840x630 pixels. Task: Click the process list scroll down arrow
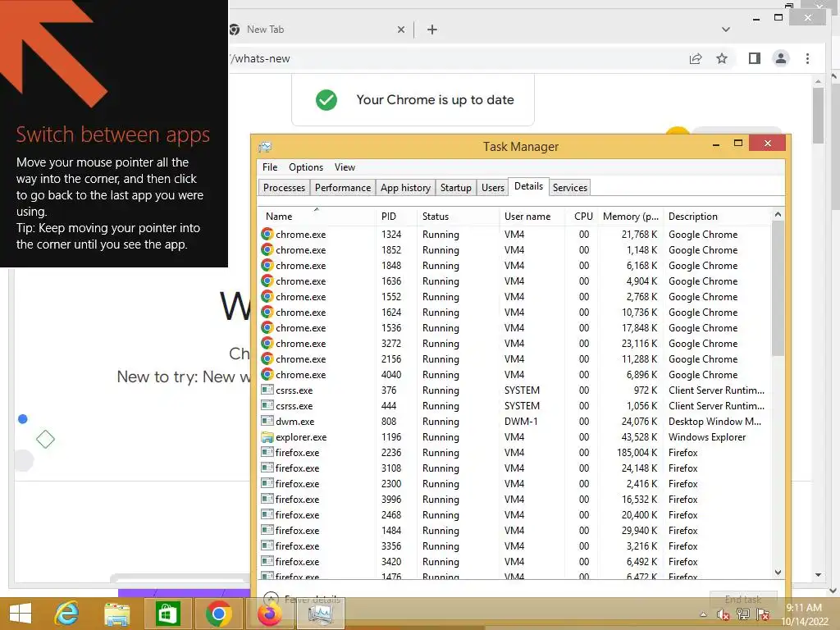778,572
